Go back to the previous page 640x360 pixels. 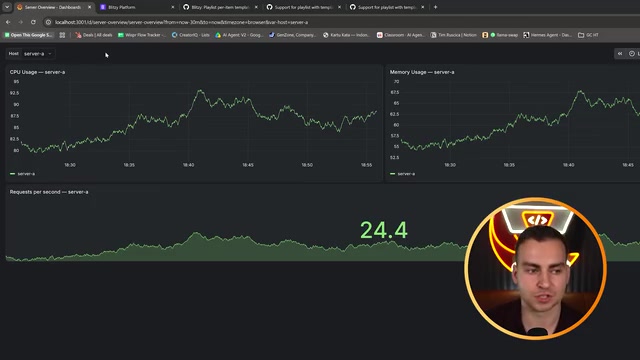(8, 22)
